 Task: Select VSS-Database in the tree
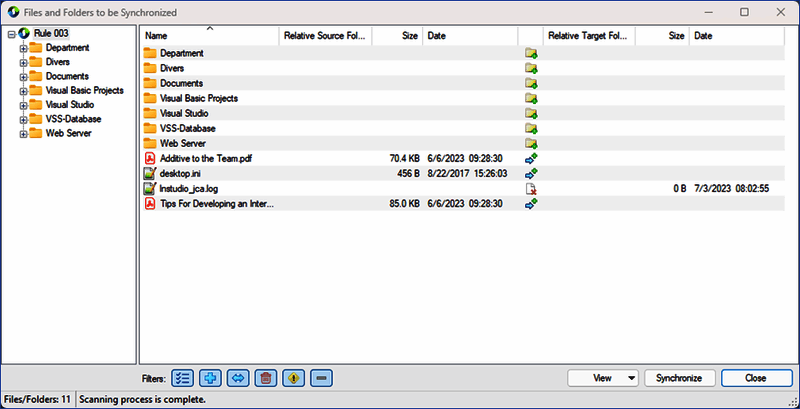point(73,119)
